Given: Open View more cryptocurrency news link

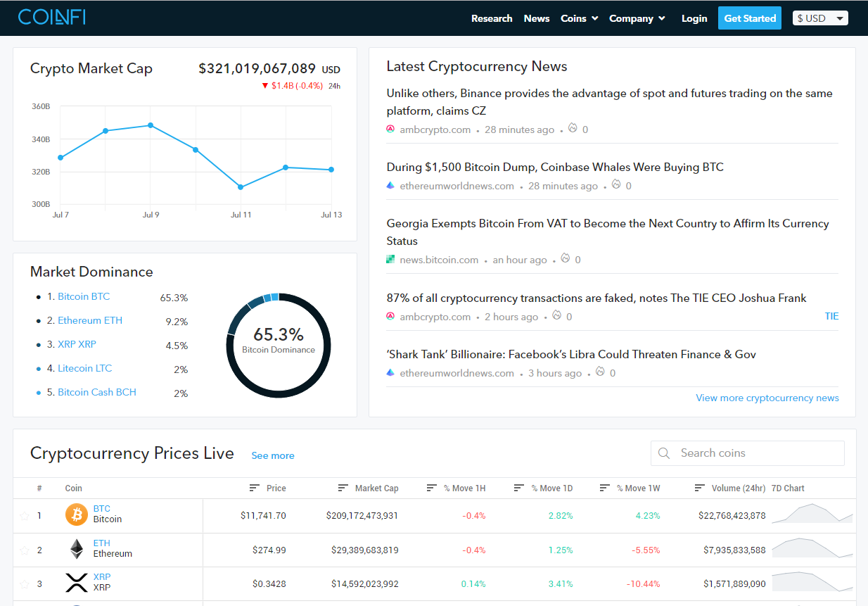Looking at the screenshot, I should (767, 398).
